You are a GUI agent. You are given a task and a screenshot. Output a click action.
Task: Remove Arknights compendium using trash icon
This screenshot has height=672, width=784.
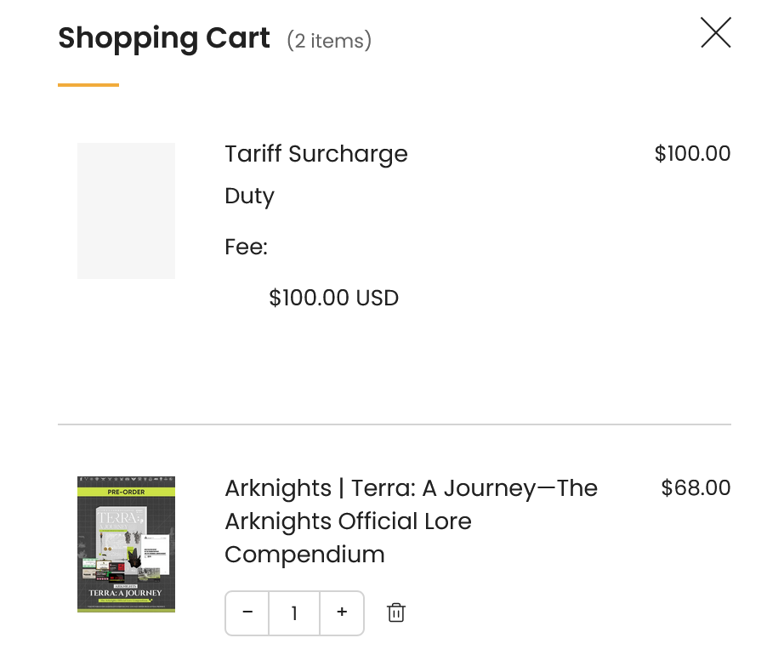[x=395, y=612]
